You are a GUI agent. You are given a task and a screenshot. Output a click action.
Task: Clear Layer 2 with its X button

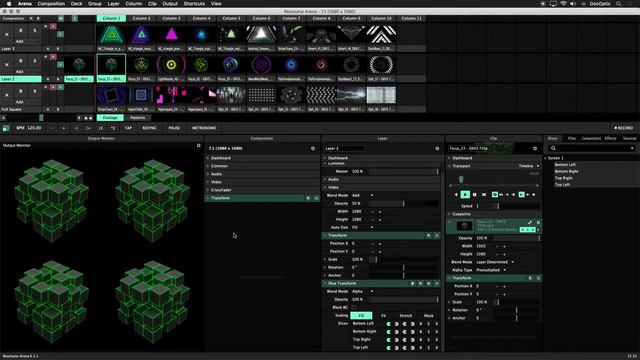point(7,65)
